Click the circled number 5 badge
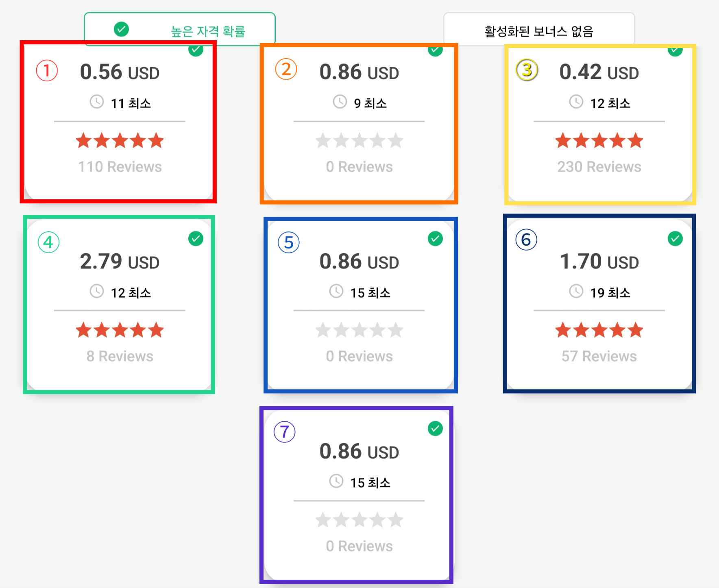Image resolution: width=719 pixels, height=588 pixels. click(x=289, y=242)
